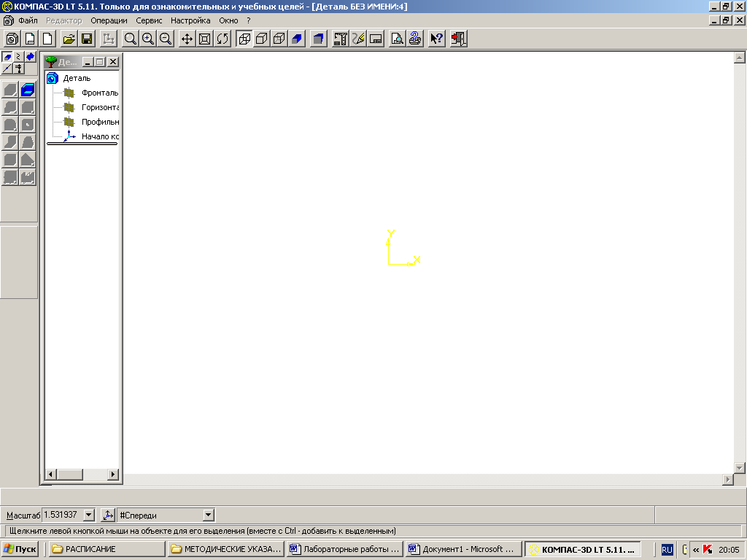Click the greyed sketch toolbar icon
Screen dimensions: 747x560
pyautogui.click(x=109, y=39)
